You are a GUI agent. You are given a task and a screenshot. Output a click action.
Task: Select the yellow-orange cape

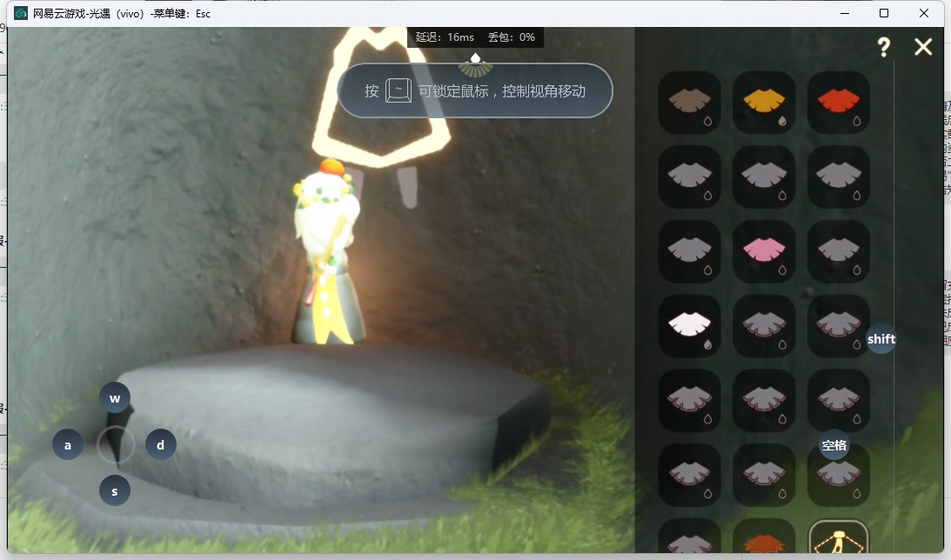[x=764, y=102]
